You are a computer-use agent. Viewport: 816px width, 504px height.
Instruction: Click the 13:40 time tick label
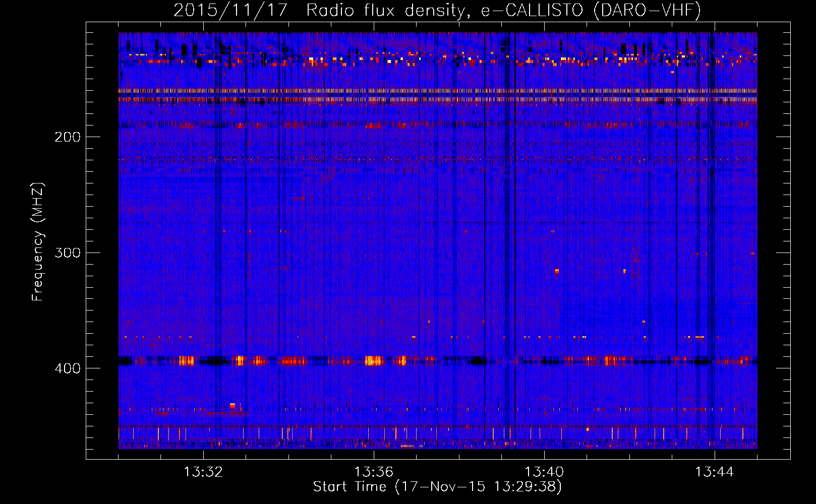pos(544,472)
